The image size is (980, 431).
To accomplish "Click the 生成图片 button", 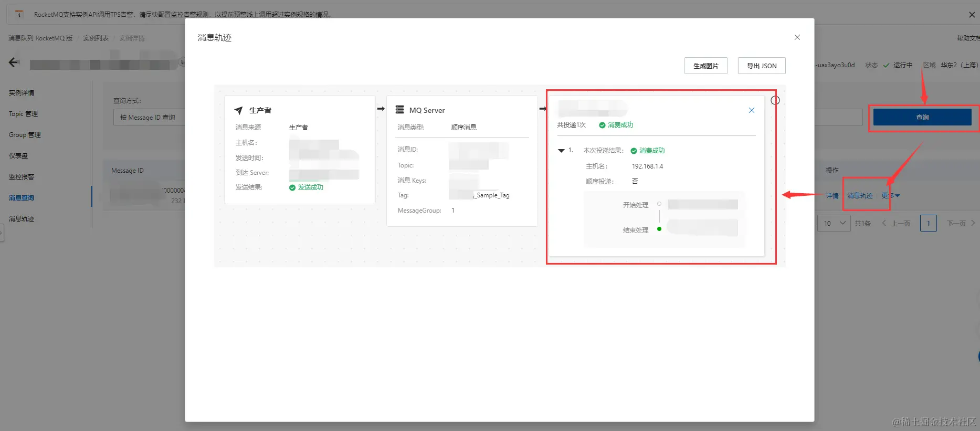I will pyautogui.click(x=705, y=66).
